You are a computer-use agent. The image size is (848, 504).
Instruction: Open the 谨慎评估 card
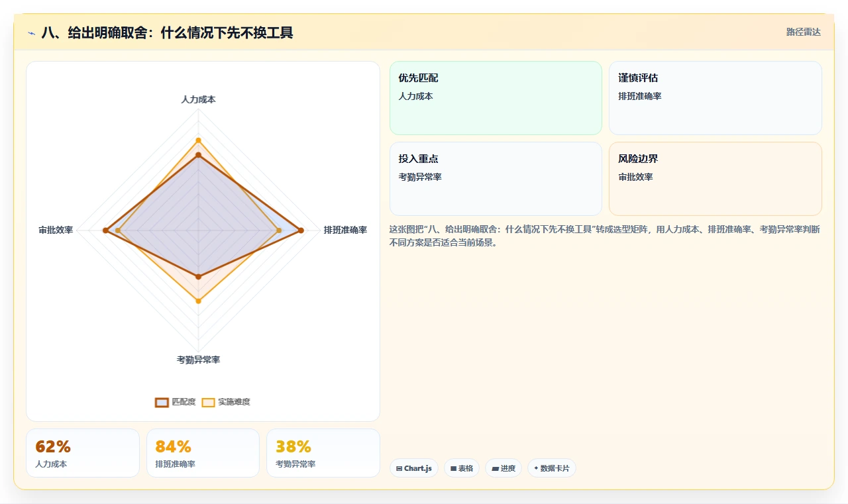715,98
